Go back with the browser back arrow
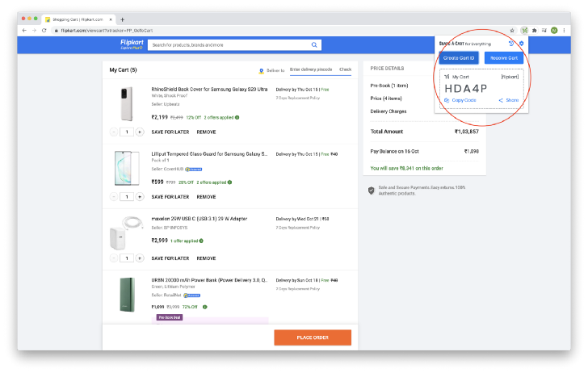This screenshot has height=373, width=588. click(24, 31)
